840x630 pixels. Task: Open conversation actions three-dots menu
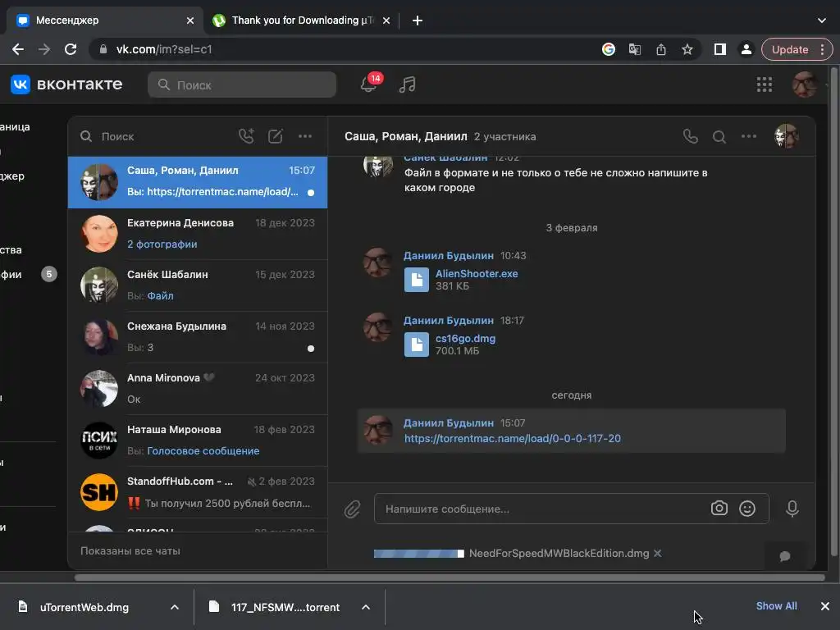pyautogui.click(x=748, y=137)
